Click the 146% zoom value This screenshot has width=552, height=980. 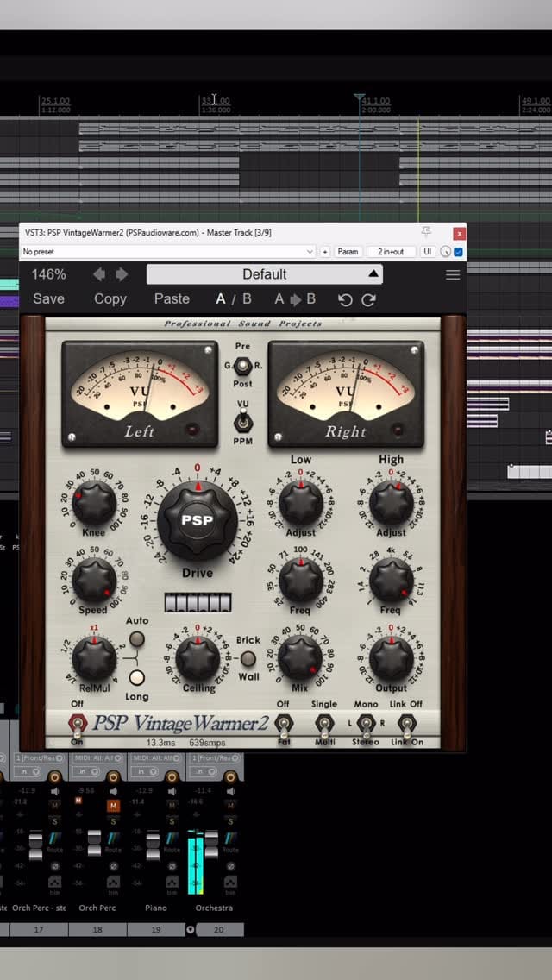pyautogui.click(x=49, y=274)
